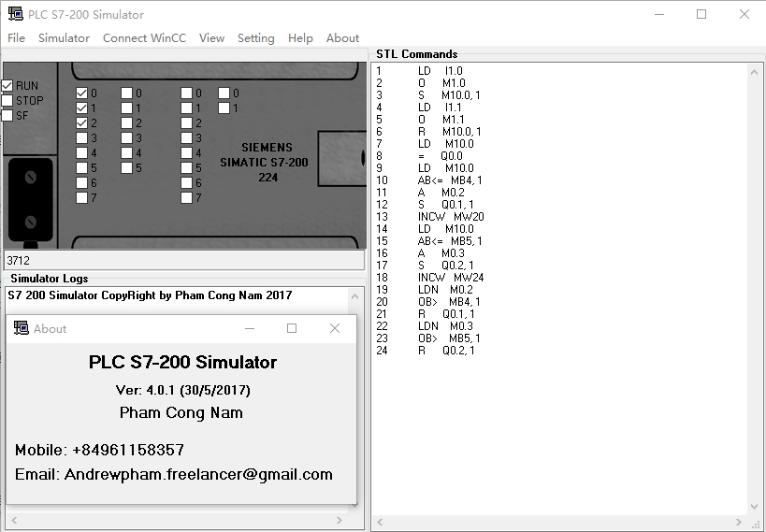This screenshot has width=766, height=532.
Task: Open the Simulator menu
Action: point(64,38)
